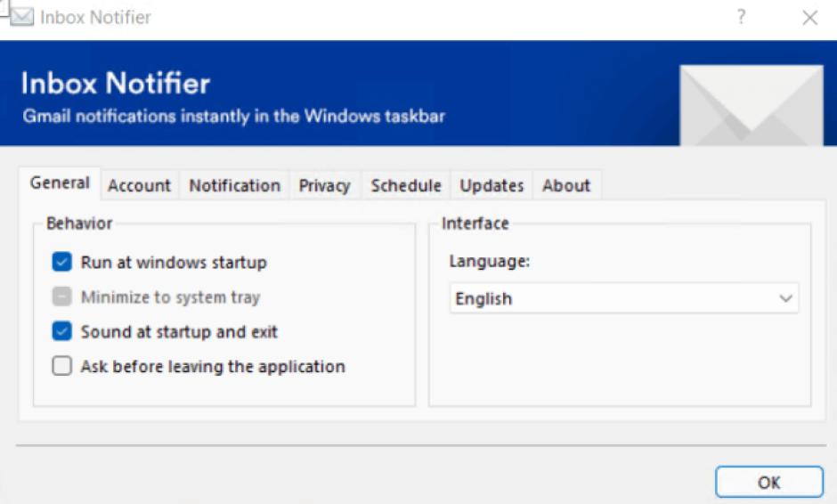Image resolution: width=837 pixels, height=504 pixels.
Task: Open the Notification tab
Action: (234, 186)
